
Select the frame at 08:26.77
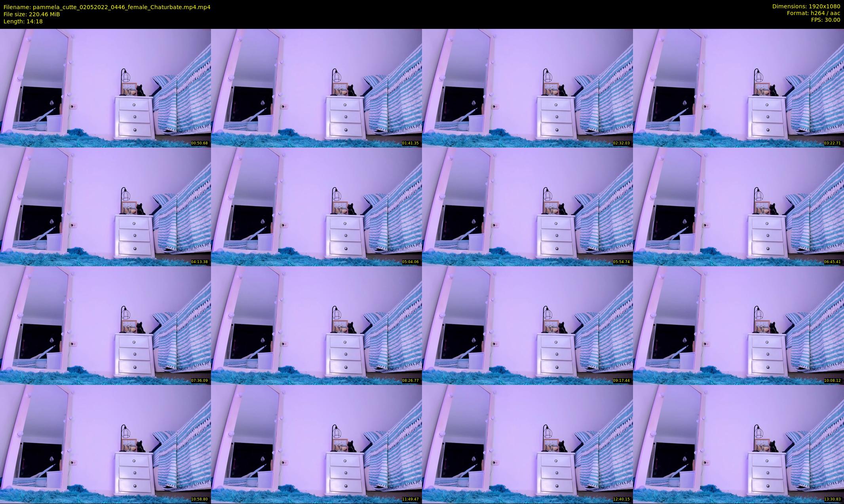(316, 325)
